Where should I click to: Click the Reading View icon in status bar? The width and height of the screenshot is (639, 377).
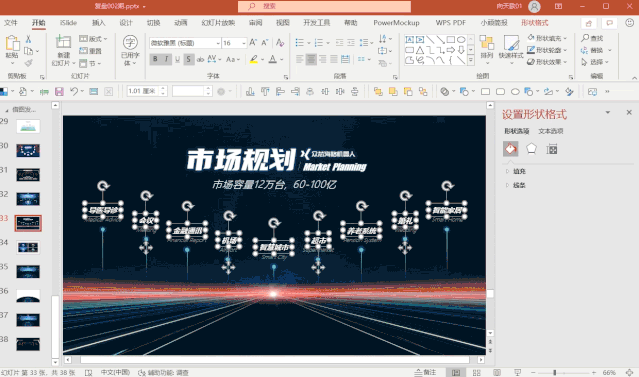(x=497, y=373)
